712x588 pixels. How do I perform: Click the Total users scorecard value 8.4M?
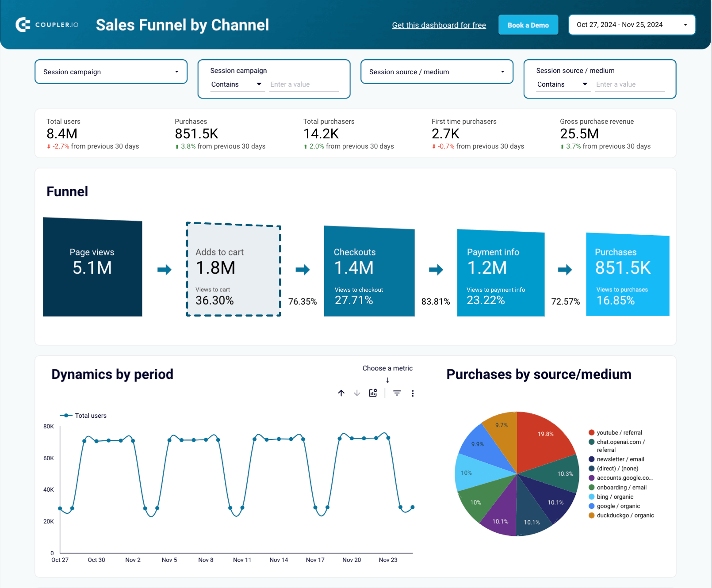[x=62, y=134]
